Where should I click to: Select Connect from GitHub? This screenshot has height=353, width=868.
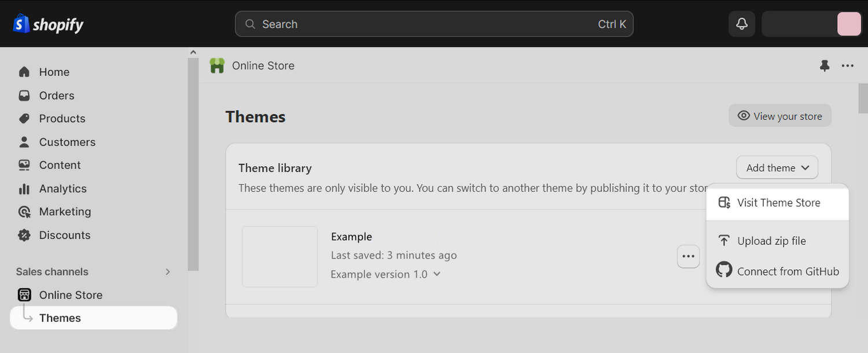point(778,271)
